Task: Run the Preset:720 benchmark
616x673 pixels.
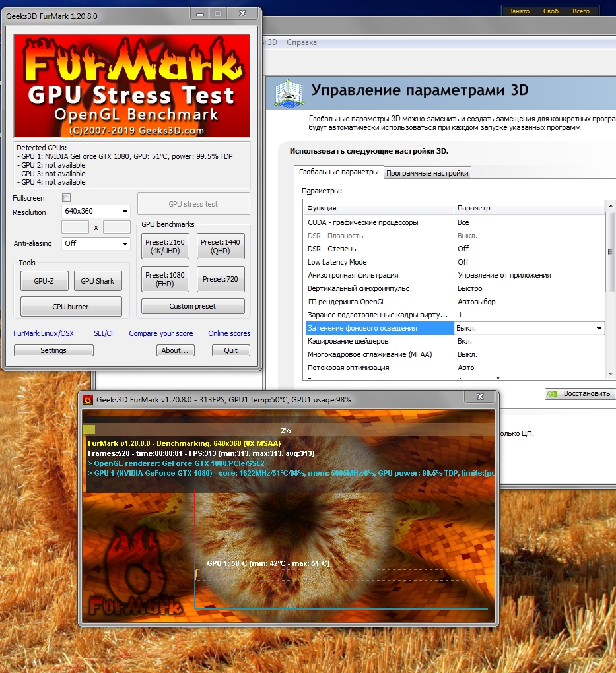Action: (221, 279)
